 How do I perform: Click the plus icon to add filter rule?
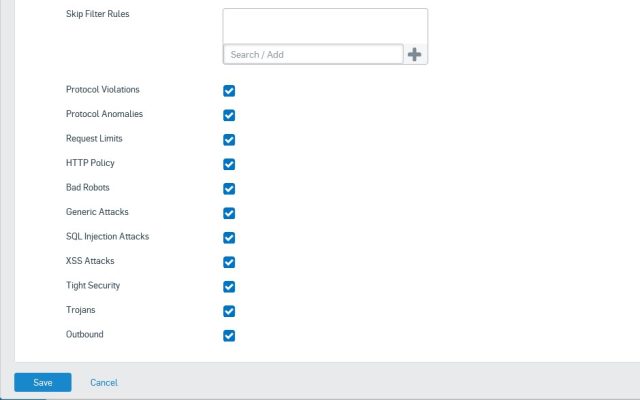coord(415,55)
